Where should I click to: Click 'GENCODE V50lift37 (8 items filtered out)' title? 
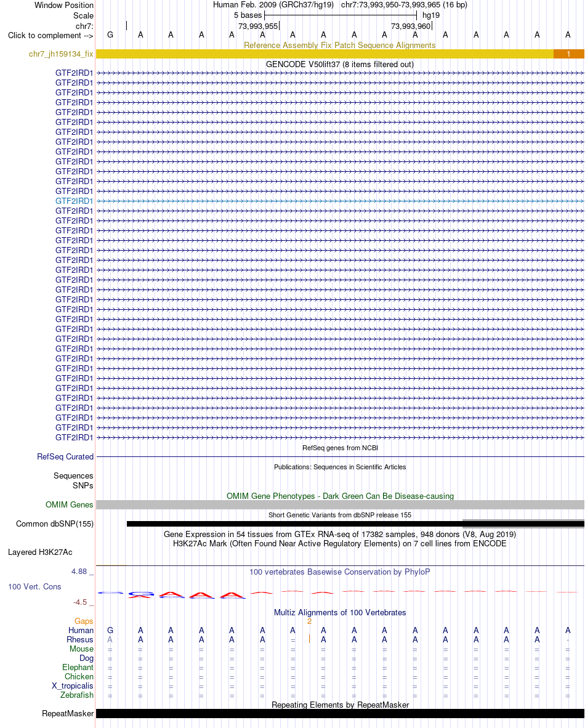coord(340,65)
